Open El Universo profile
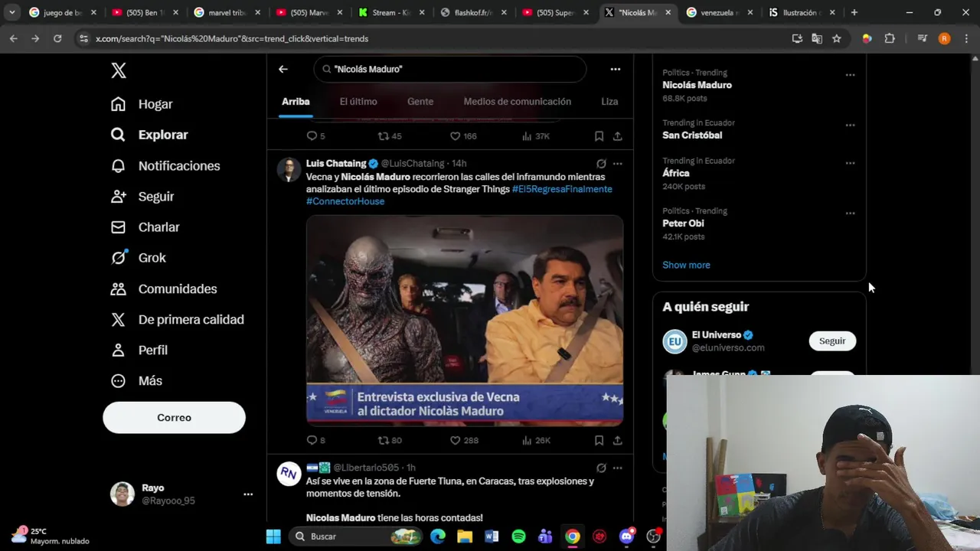 [717, 335]
